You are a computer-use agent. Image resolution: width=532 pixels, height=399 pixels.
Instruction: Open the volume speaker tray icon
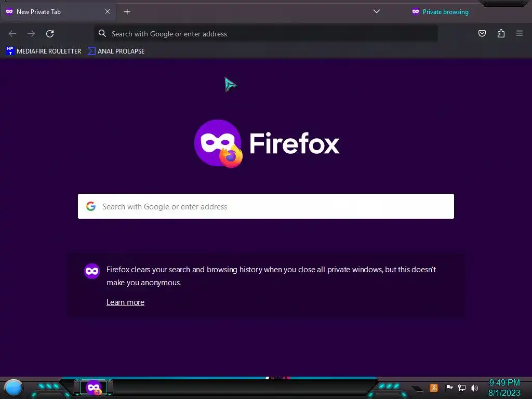(474, 388)
